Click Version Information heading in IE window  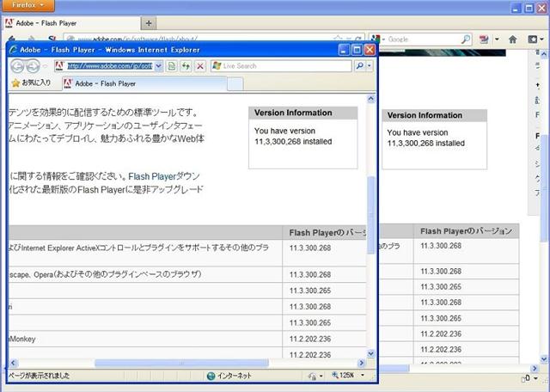(x=293, y=113)
